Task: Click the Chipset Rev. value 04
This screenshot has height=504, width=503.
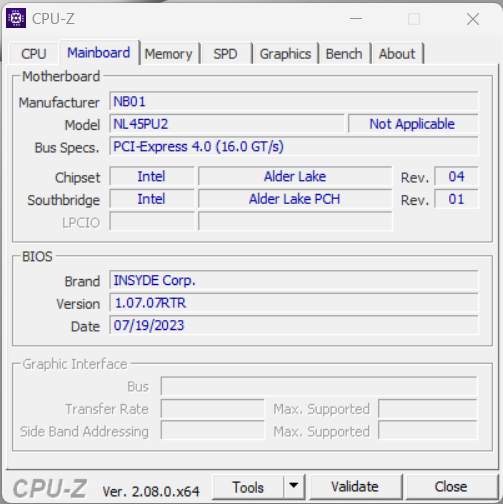Action: (x=456, y=176)
